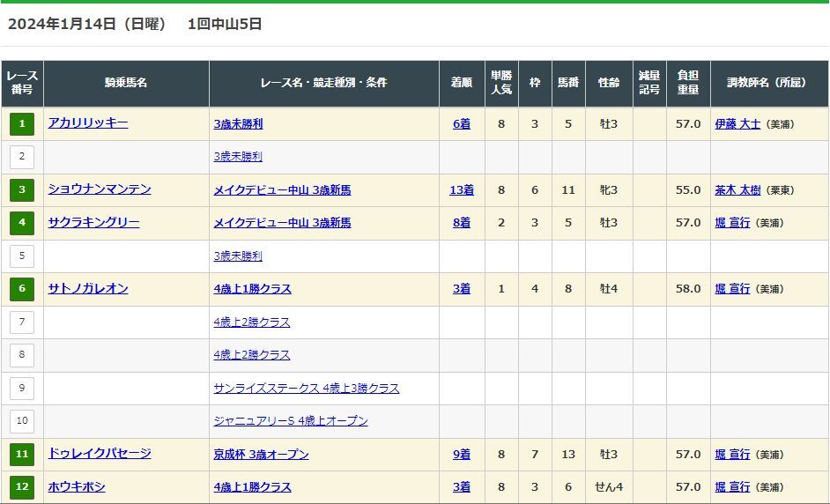Open horse link ドゥレイクパセージ
The width and height of the screenshot is (830, 504).
tap(100, 454)
